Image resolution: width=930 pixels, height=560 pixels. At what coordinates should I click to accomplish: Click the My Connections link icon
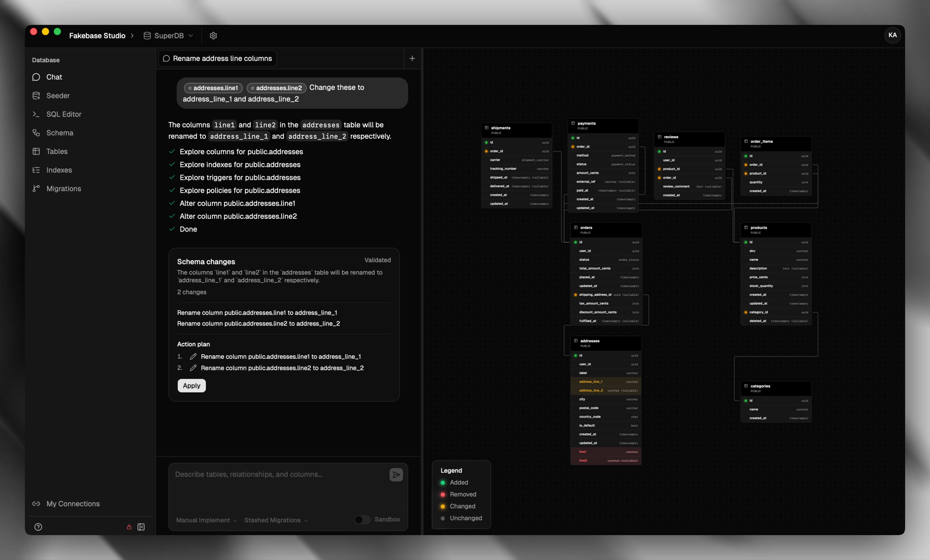[x=36, y=504]
